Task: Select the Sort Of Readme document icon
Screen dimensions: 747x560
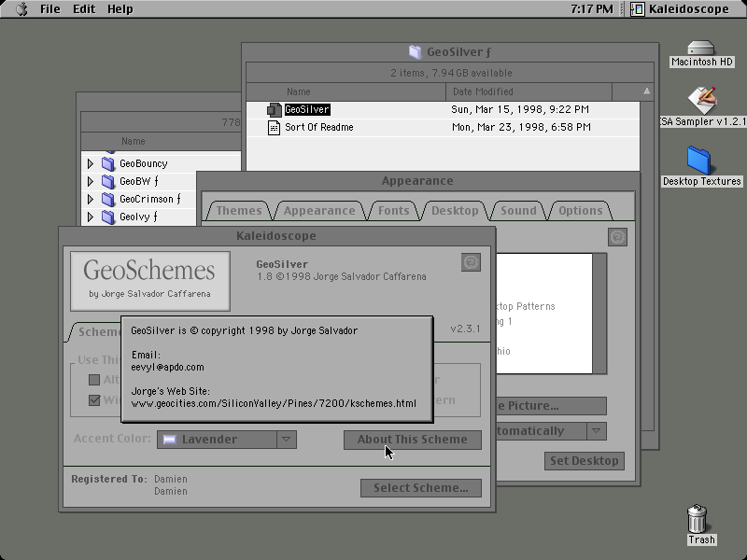Action: click(x=274, y=128)
